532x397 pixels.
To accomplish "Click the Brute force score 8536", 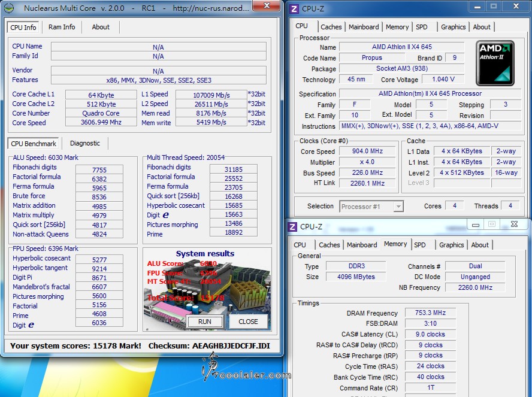I will [x=99, y=197].
